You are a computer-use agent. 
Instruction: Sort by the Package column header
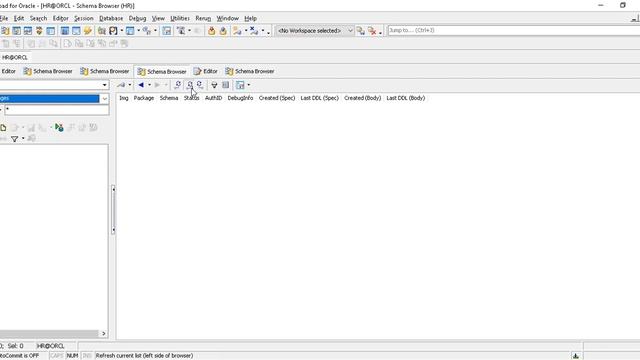[144, 98]
